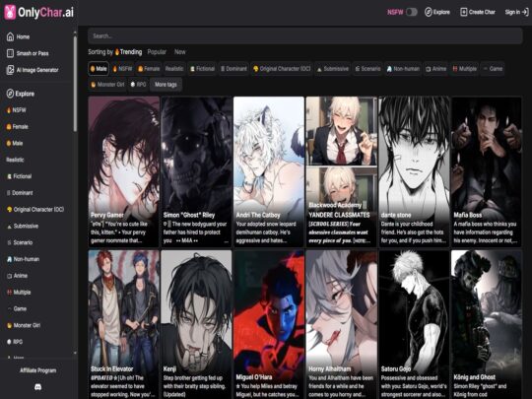The width and height of the screenshot is (532, 399).
Task: Toggle the Fictional tag filter chip
Action: point(202,69)
